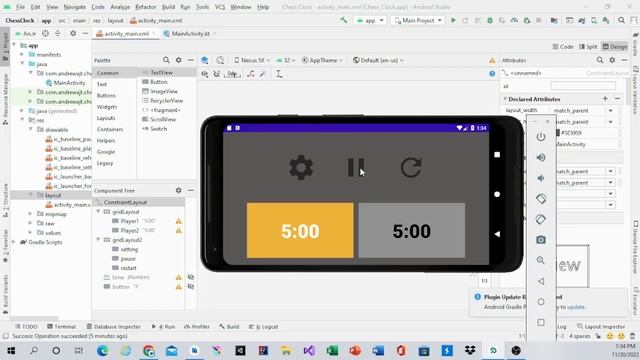Run the app with green play button
This screenshot has height=360, width=640.
click(x=453, y=20)
